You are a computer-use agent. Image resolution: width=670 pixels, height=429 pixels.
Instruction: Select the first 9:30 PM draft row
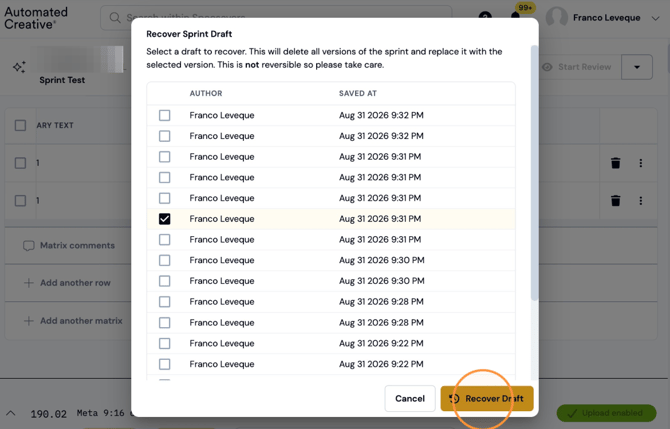(331, 260)
